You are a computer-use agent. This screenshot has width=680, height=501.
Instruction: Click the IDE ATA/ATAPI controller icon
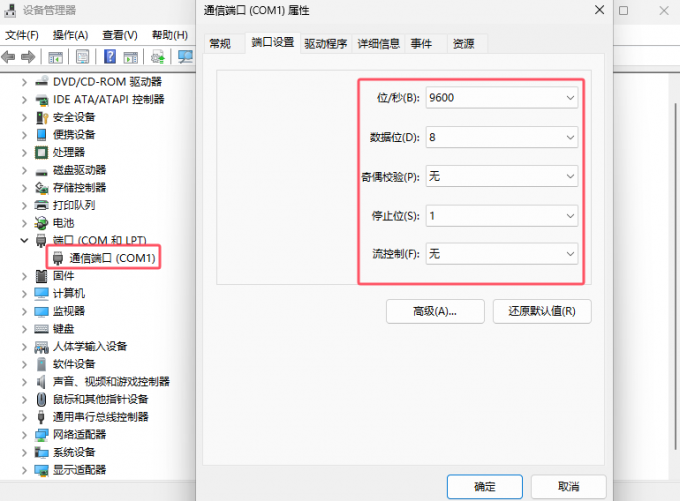pyautogui.click(x=42, y=99)
